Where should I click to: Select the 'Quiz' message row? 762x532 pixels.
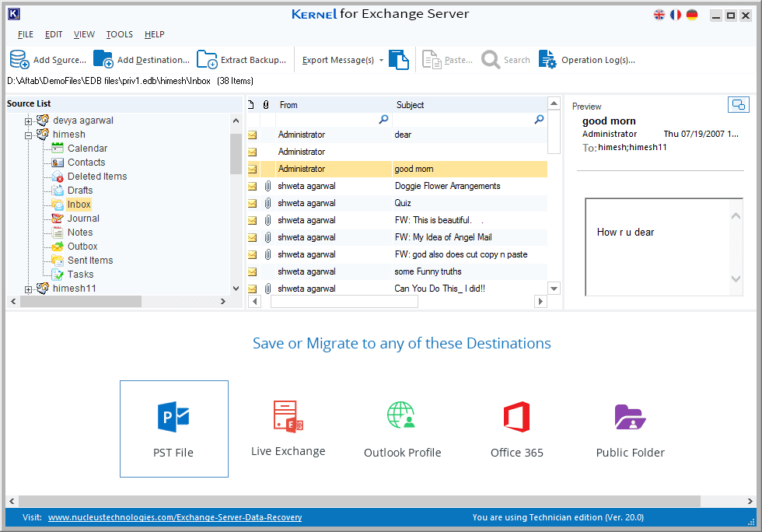pos(397,203)
